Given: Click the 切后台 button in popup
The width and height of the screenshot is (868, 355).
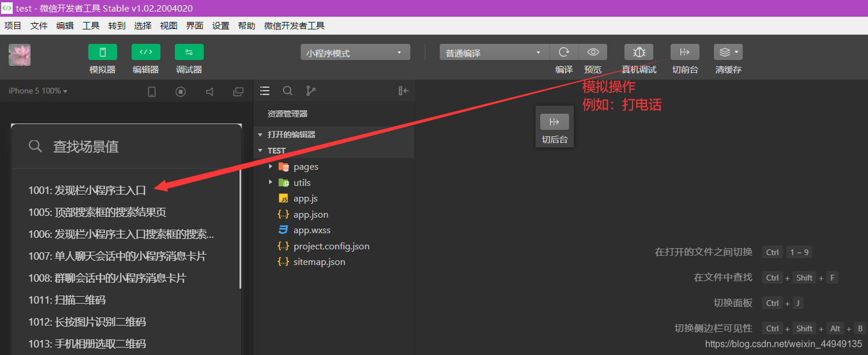Looking at the screenshot, I should (x=555, y=122).
